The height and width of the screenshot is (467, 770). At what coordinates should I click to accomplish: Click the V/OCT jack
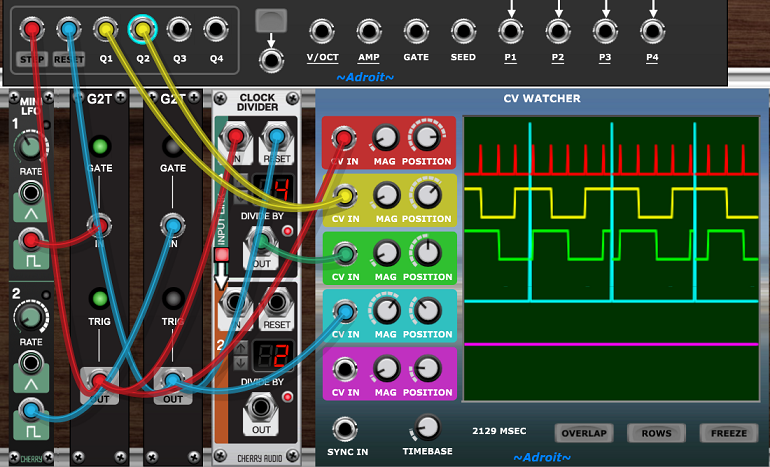pos(322,31)
